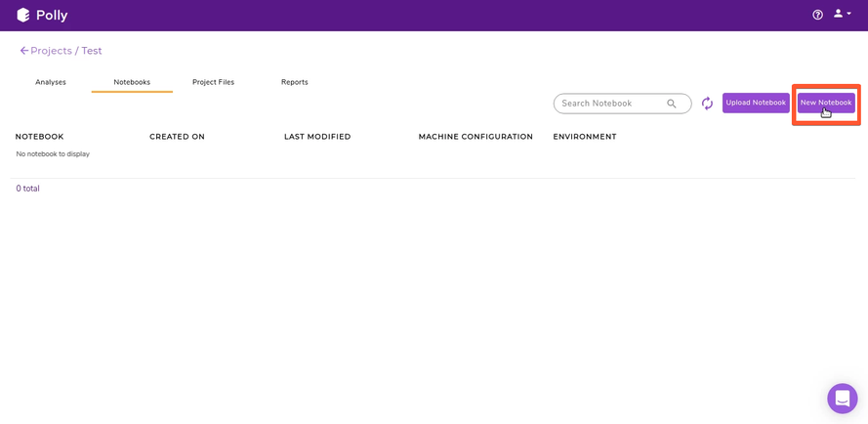Click the '0 total' count text
This screenshot has height=424, width=868.
point(27,189)
